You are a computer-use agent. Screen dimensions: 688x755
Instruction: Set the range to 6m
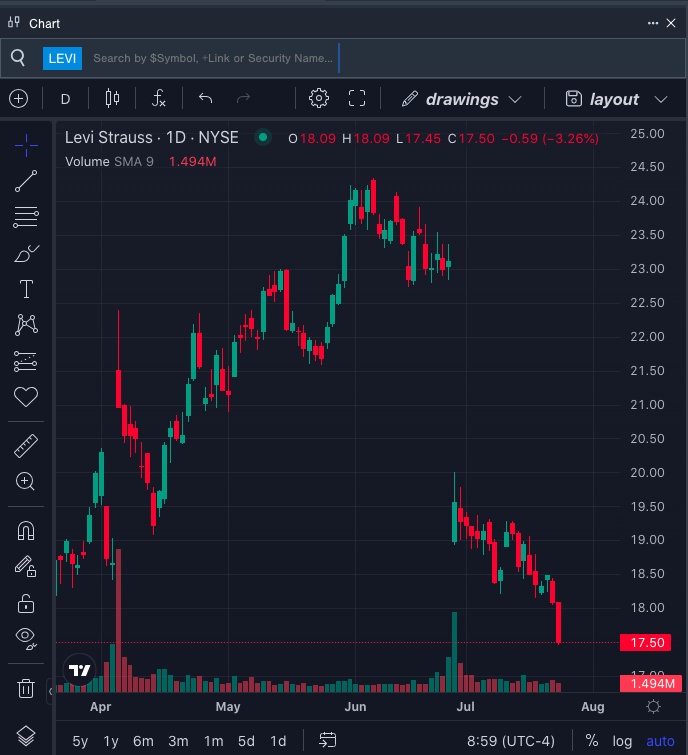coord(143,741)
